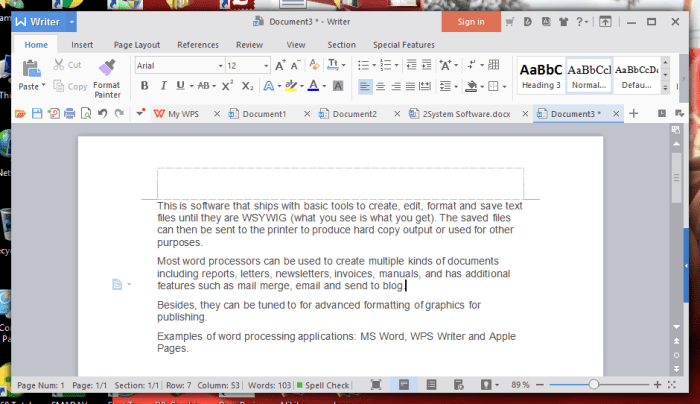The image size is (700, 404).
Task: Click the Format Painter tool
Action: [107, 75]
